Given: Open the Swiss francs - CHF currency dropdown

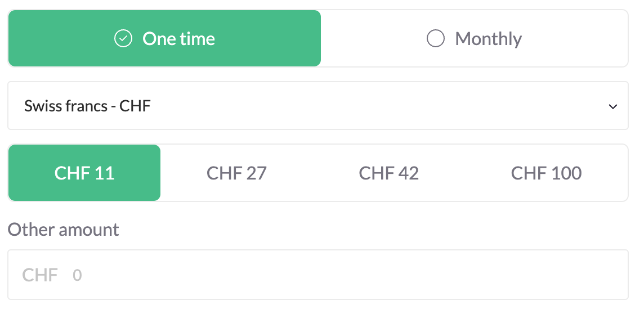Looking at the screenshot, I should [317, 106].
